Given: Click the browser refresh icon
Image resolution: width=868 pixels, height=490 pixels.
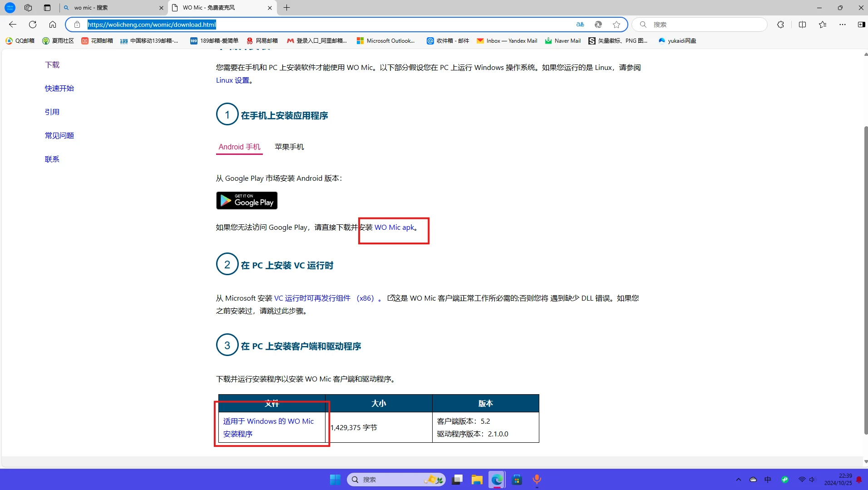Looking at the screenshot, I should 33,25.
